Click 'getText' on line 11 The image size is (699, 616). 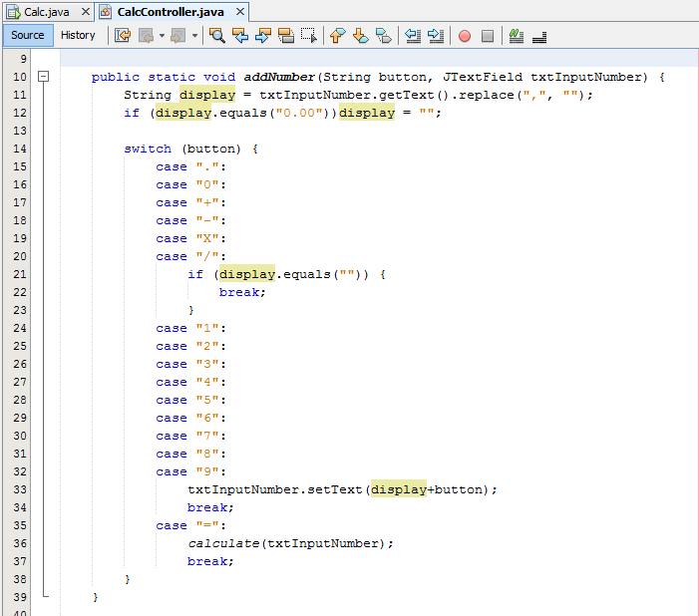[x=407, y=96]
